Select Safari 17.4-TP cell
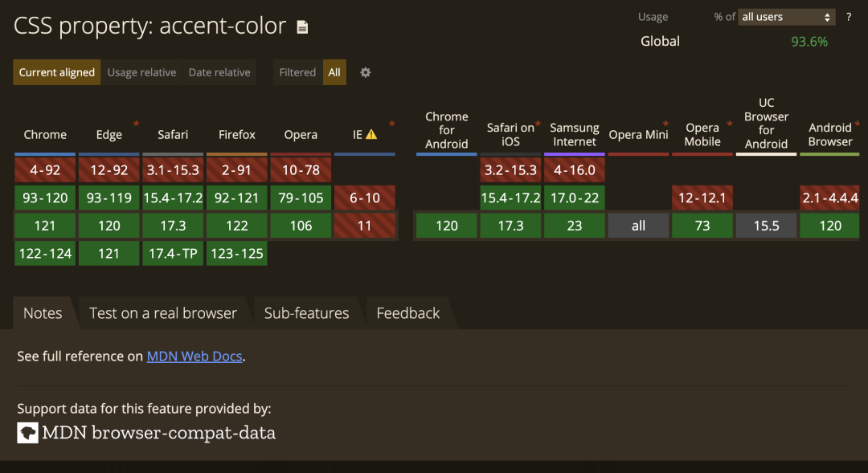This screenshot has height=473, width=868. pos(173,254)
